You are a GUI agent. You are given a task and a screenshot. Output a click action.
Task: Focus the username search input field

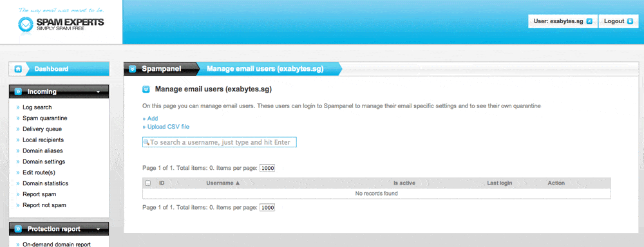tap(220, 142)
